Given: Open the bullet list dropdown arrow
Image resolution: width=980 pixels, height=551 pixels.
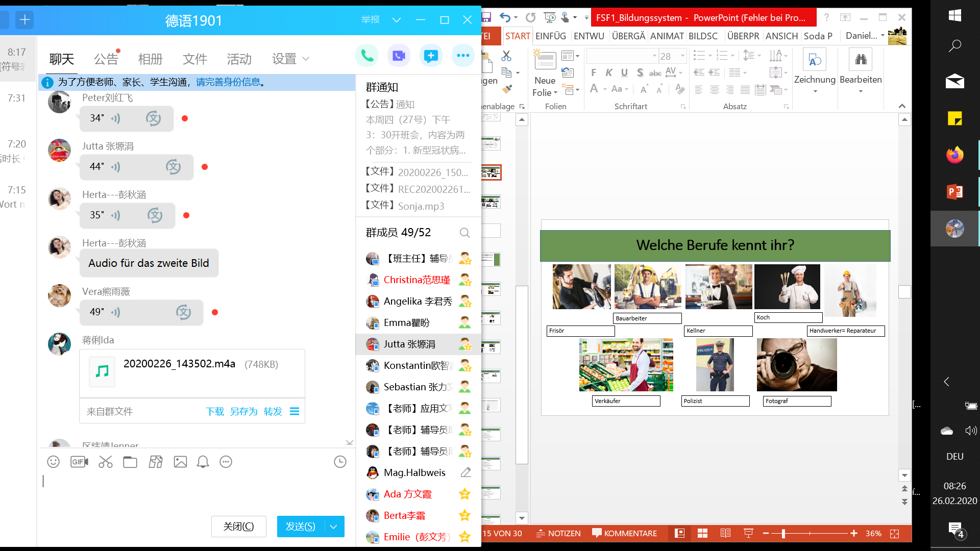Looking at the screenshot, I should click(710, 56).
